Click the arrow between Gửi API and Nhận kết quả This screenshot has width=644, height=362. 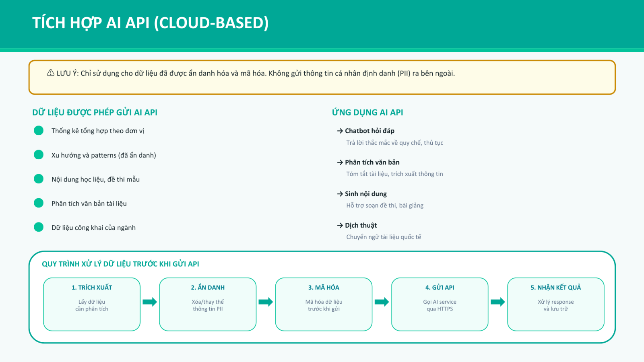pyautogui.click(x=497, y=302)
